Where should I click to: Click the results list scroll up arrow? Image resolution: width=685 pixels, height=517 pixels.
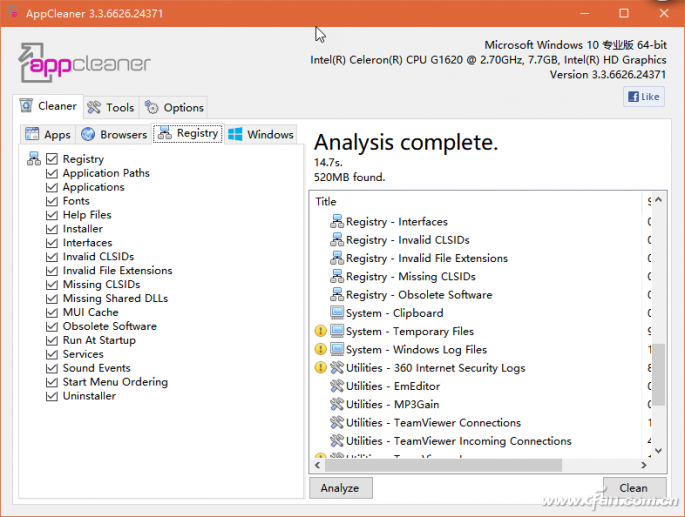click(x=659, y=200)
